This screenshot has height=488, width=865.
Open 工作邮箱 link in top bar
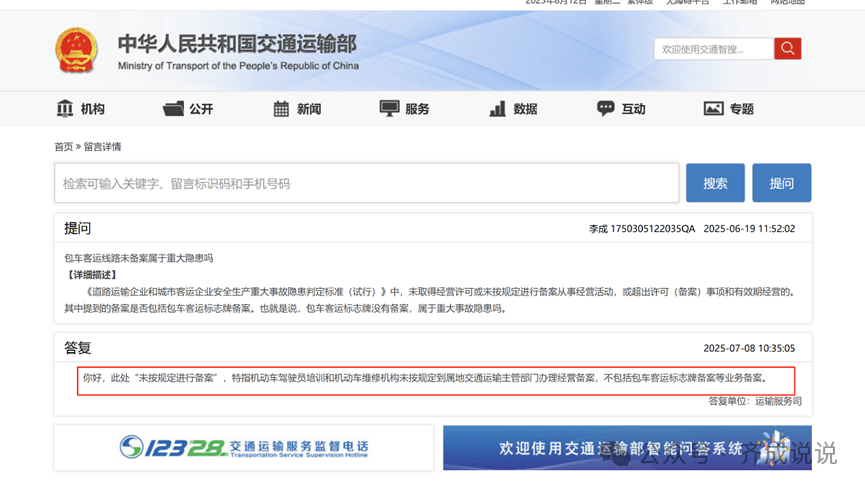click(739, 3)
